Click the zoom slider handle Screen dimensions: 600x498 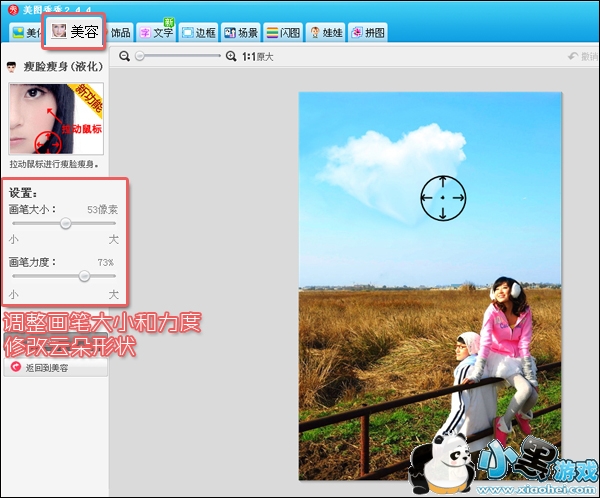139,57
